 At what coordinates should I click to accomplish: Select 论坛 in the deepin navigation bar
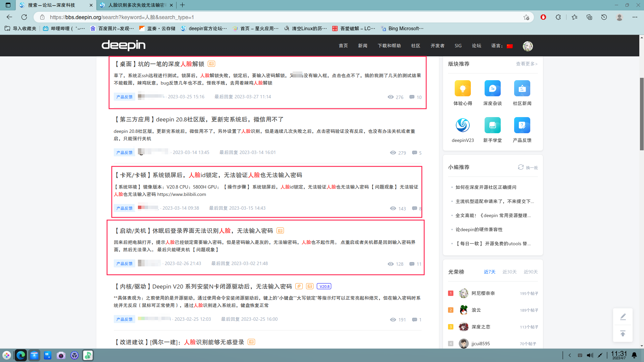476,46
